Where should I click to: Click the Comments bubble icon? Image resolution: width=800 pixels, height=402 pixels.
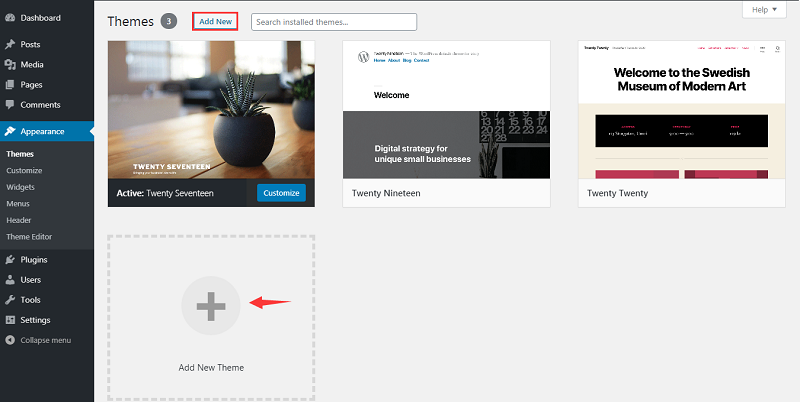10,105
